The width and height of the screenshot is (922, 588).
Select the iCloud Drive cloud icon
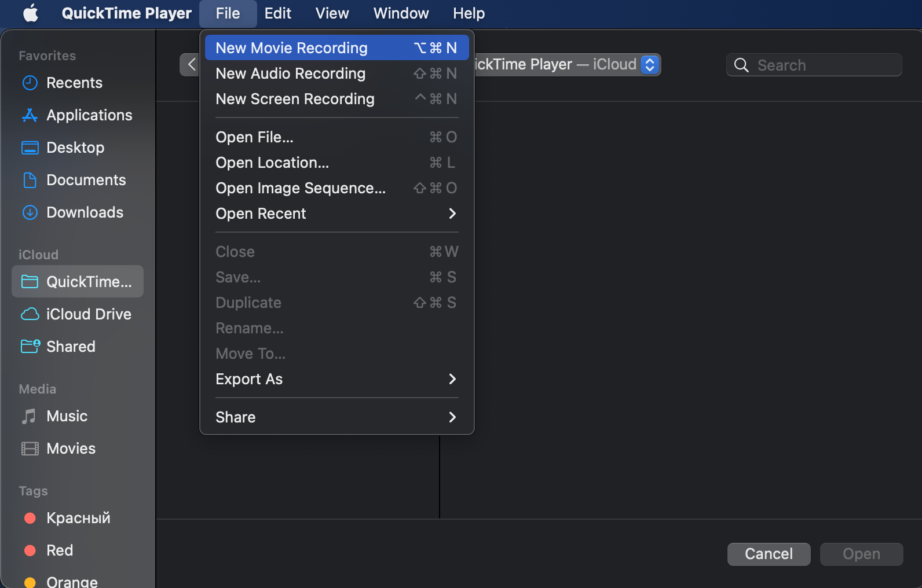[30, 314]
